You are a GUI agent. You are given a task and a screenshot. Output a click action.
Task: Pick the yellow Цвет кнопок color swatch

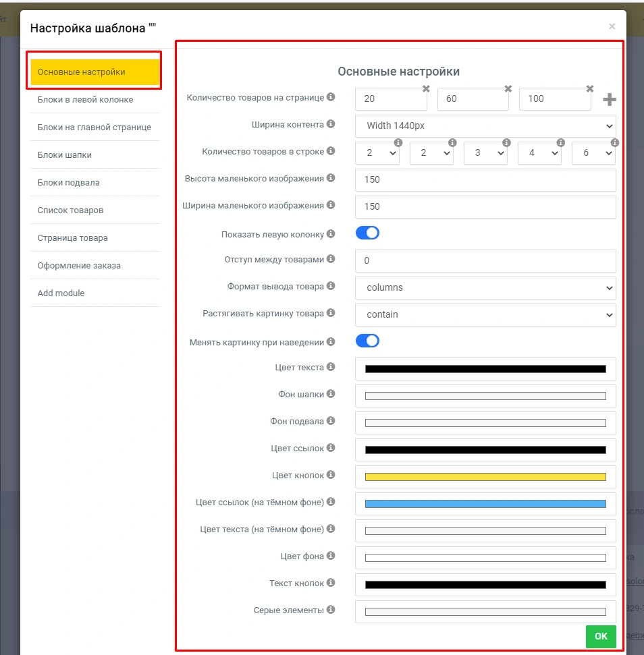(485, 477)
